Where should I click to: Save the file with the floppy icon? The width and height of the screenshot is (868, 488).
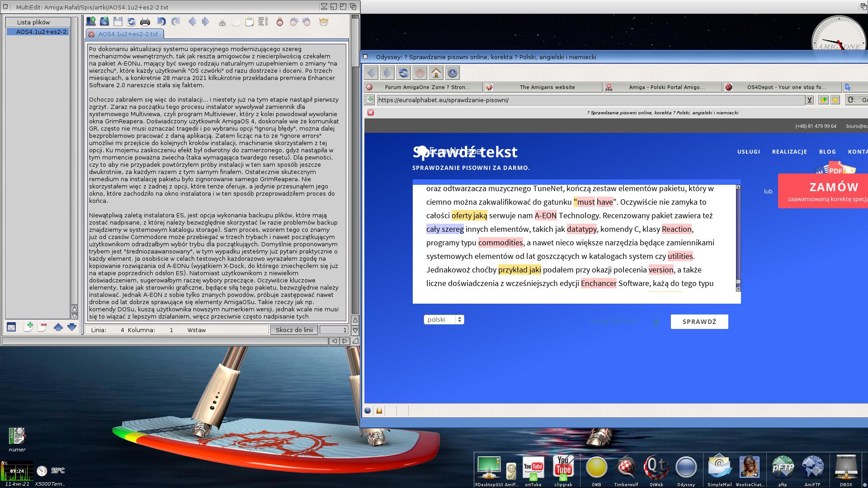(x=118, y=21)
